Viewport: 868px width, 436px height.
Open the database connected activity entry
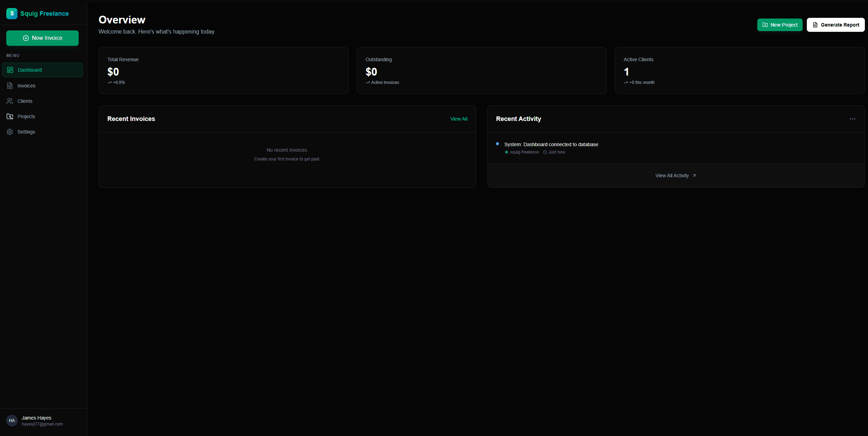(551, 144)
